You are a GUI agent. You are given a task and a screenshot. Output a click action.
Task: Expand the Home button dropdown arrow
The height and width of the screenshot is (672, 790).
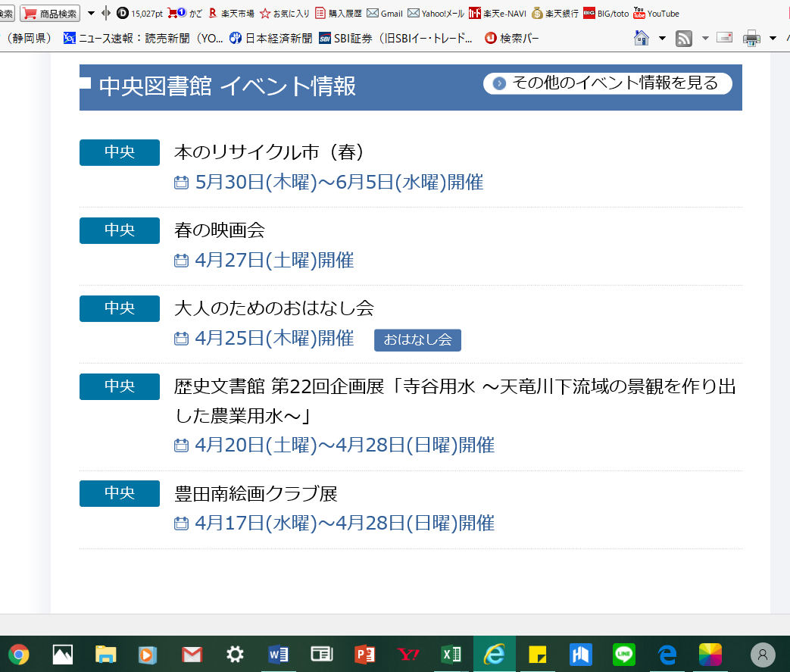[662, 39]
